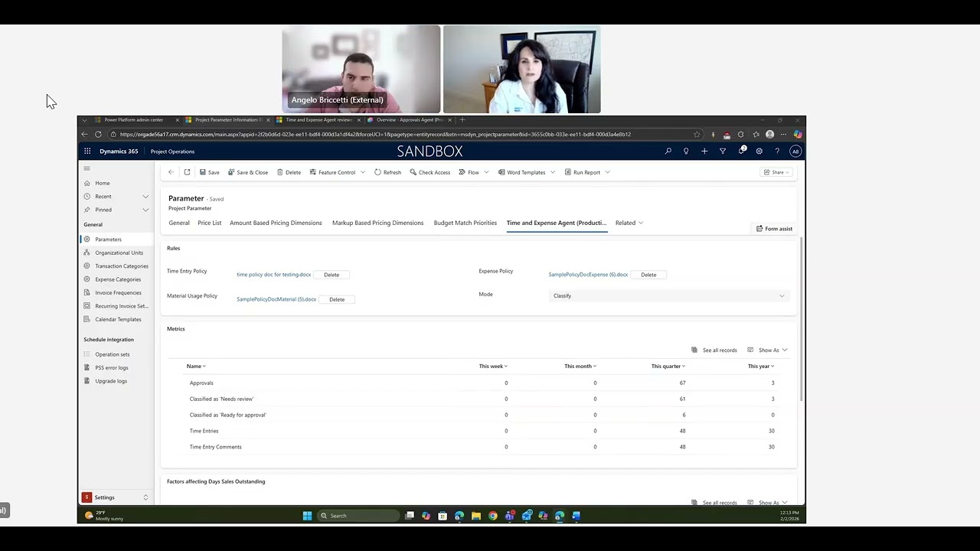
Task: Open record in new window icon
Action: click(187, 172)
